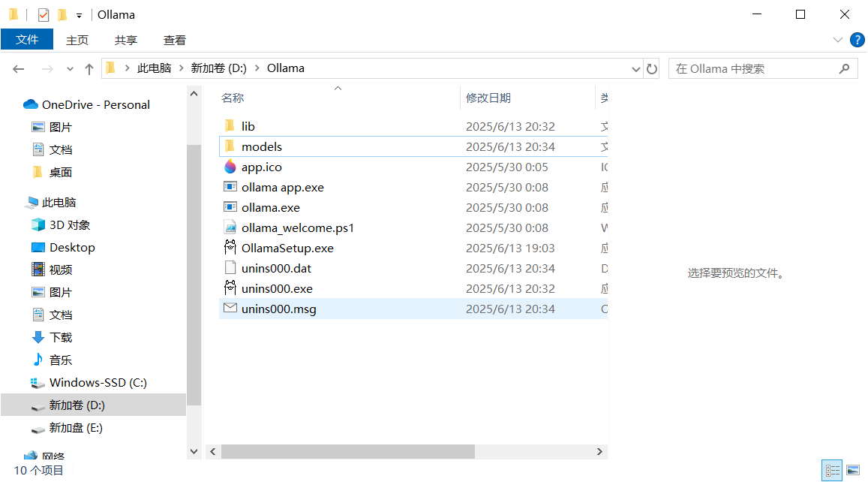Viewport: 868px width, 482px height.
Task: Select unins000.dat file icon
Action: 230,268
